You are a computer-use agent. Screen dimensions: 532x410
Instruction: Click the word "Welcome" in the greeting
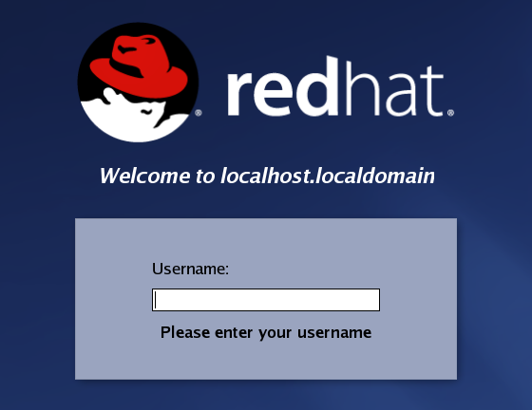tap(144, 176)
